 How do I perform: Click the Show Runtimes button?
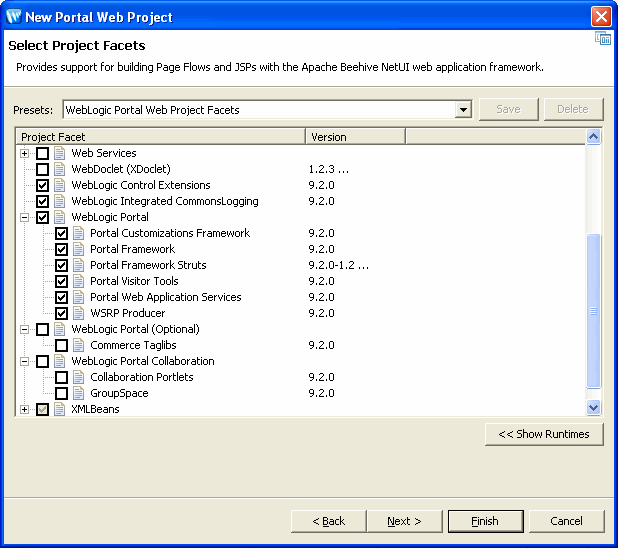click(544, 434)
